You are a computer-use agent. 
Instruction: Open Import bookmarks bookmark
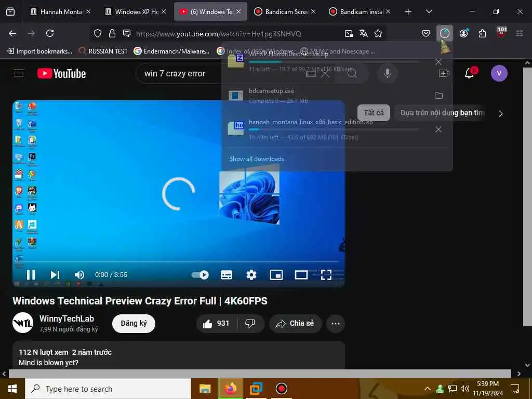coord(39,51)
